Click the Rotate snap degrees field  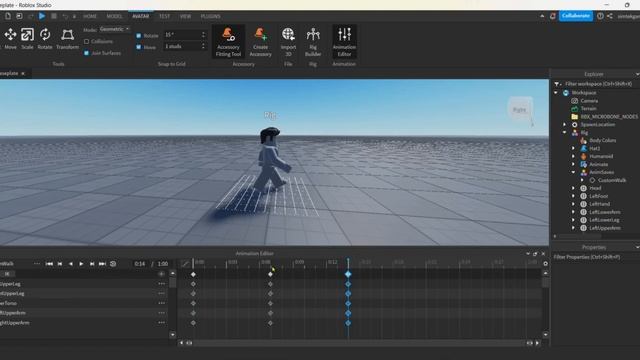click(184, 35)
